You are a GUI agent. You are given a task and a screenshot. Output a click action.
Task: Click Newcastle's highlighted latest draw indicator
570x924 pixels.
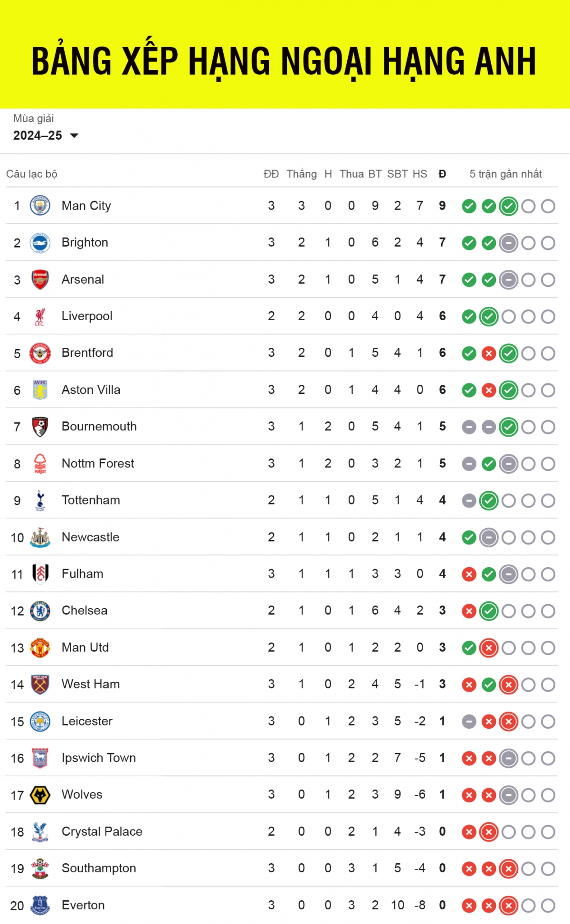coord(489,538)
